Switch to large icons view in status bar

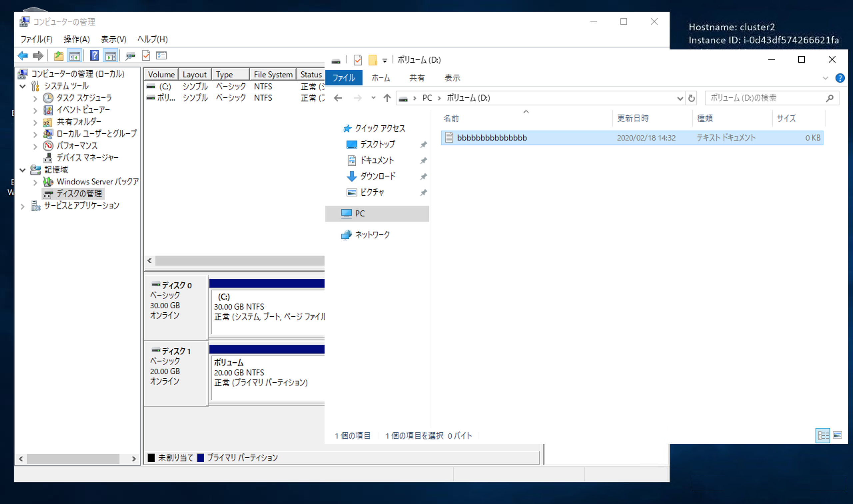837,435
